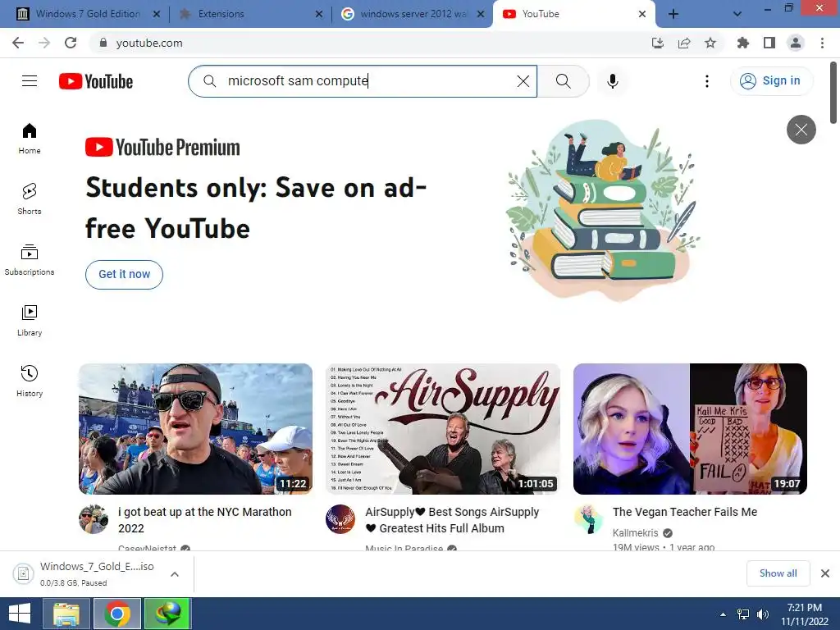Viewport: 840px width, 630px height.
Task: Open Kallmekris channel avatar
Action: 588,519
